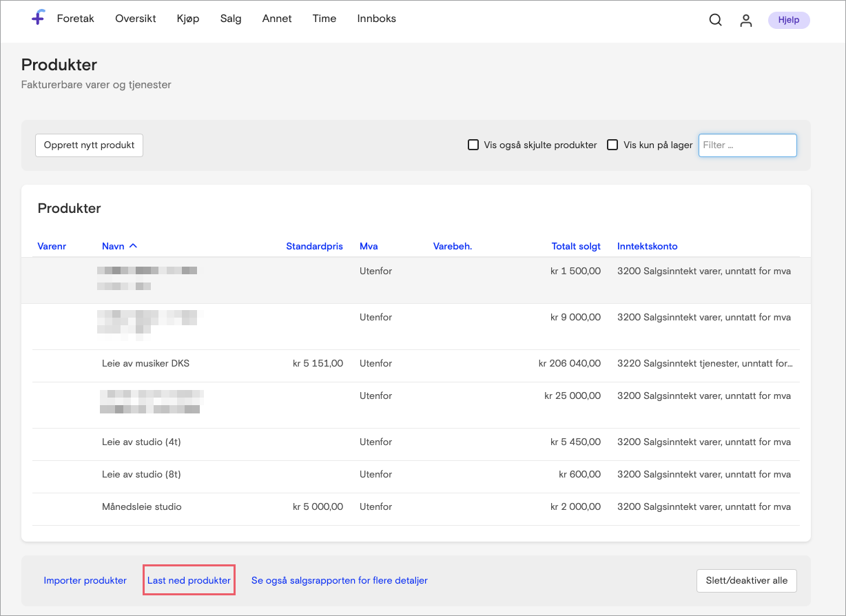Sort by the Varenr column header
The height and width of the screenshot is (616, 846).
point(52,246)
